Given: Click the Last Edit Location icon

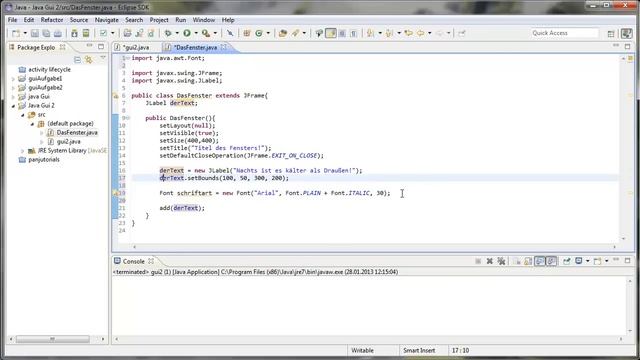Looking at the screenshot, I should coord(408,33).
